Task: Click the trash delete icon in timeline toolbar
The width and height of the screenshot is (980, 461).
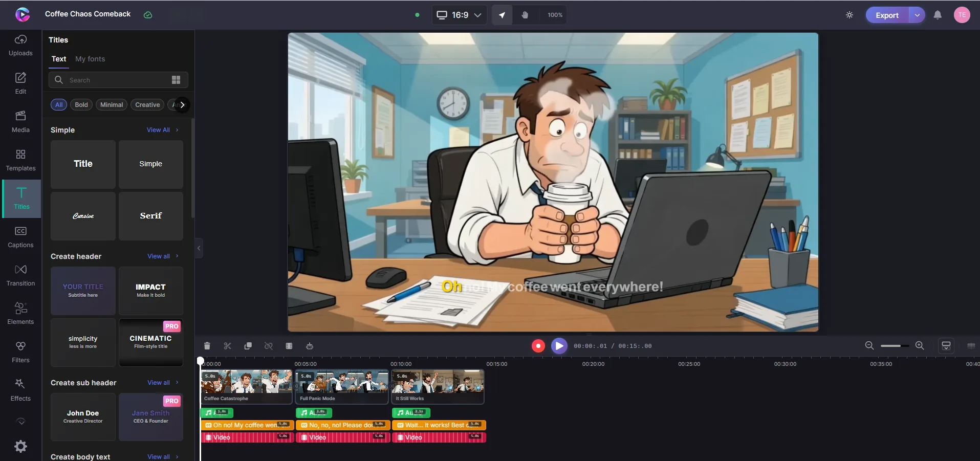Action: pos(207,346)
